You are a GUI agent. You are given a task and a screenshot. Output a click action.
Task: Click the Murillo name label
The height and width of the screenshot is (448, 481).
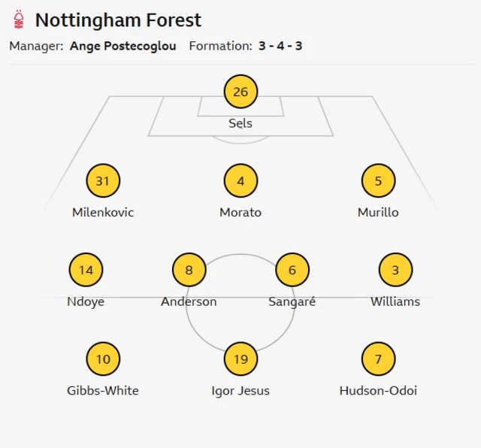tap(378, 213)
